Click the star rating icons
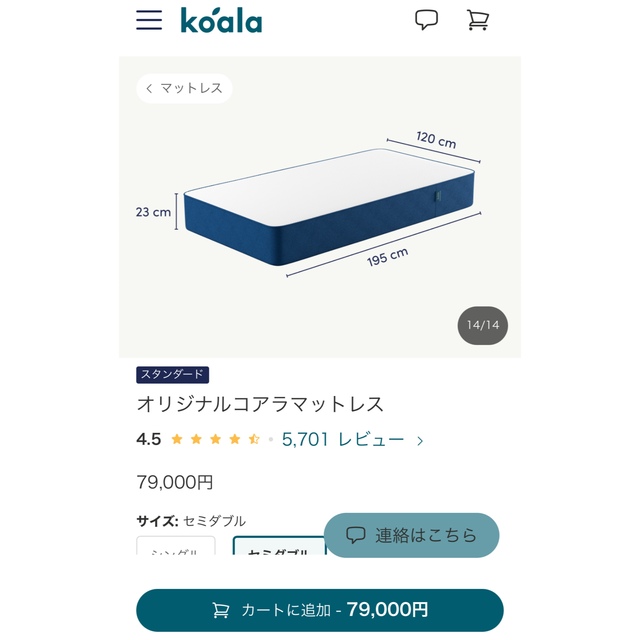This screenshot has width=640, height=640. coord(216,439)
